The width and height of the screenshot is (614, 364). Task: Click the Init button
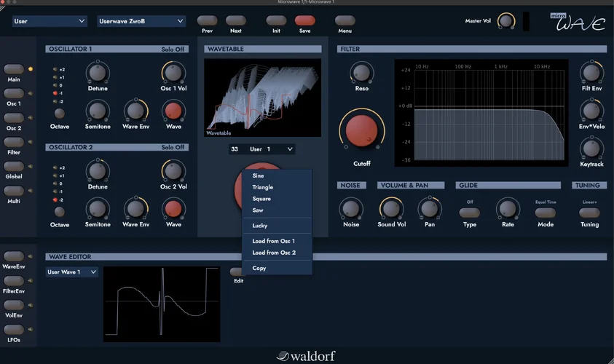point(276,20)
